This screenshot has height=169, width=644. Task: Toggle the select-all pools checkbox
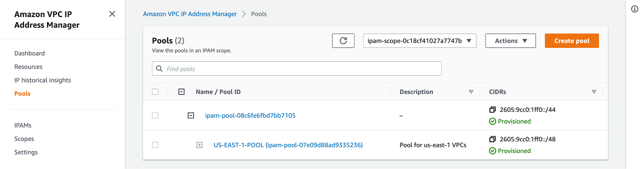[x=155, y=92]
